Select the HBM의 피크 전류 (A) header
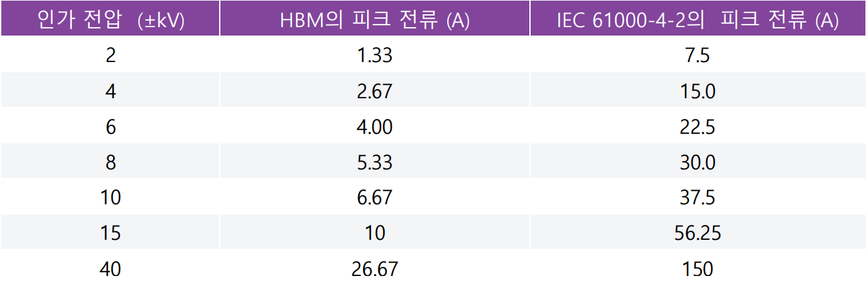 tap(375, 20)
